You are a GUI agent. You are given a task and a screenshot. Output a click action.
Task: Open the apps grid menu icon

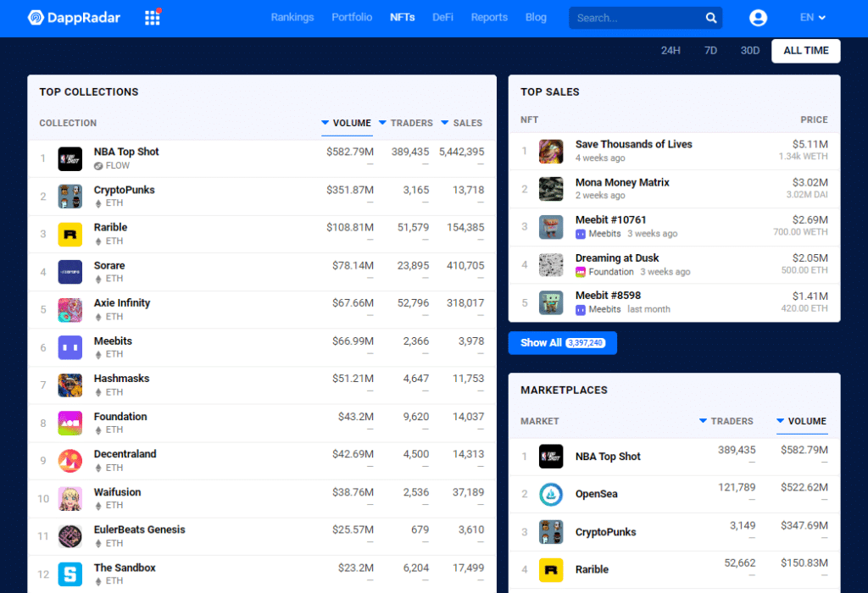153,18
